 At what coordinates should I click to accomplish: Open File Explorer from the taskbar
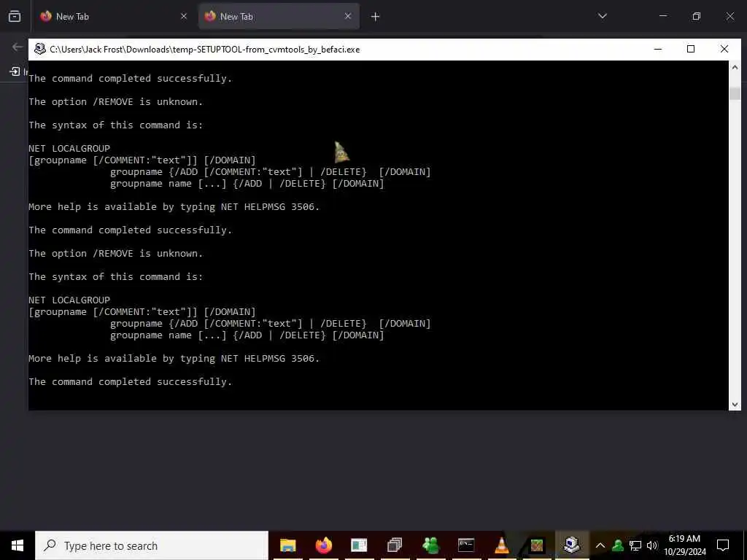point(287,545)
